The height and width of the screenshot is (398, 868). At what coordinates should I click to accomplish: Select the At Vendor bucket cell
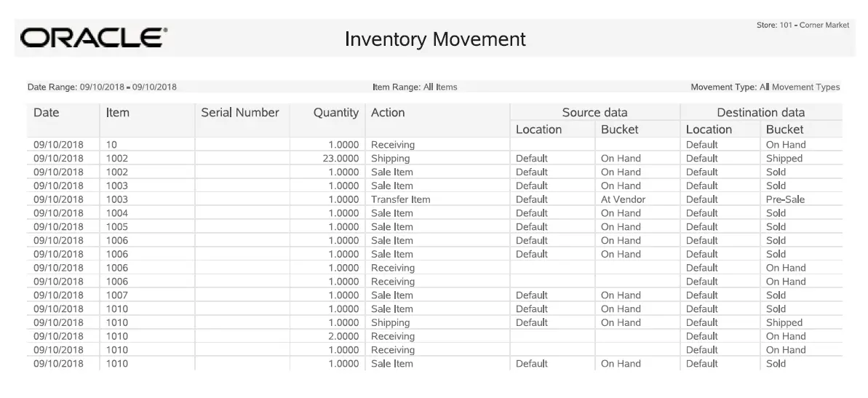[x=623, y=199]
